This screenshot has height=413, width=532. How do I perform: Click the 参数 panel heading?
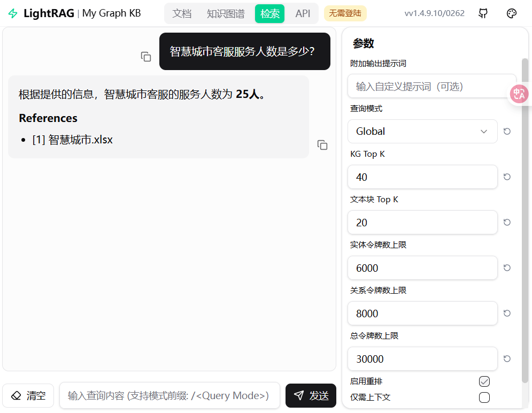pos(363,43)
